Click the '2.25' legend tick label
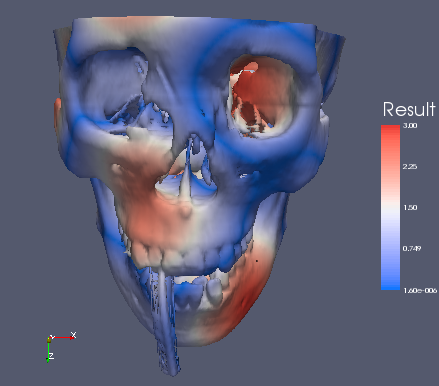Screen dimensions: 439x386 [x=410, y=167]
